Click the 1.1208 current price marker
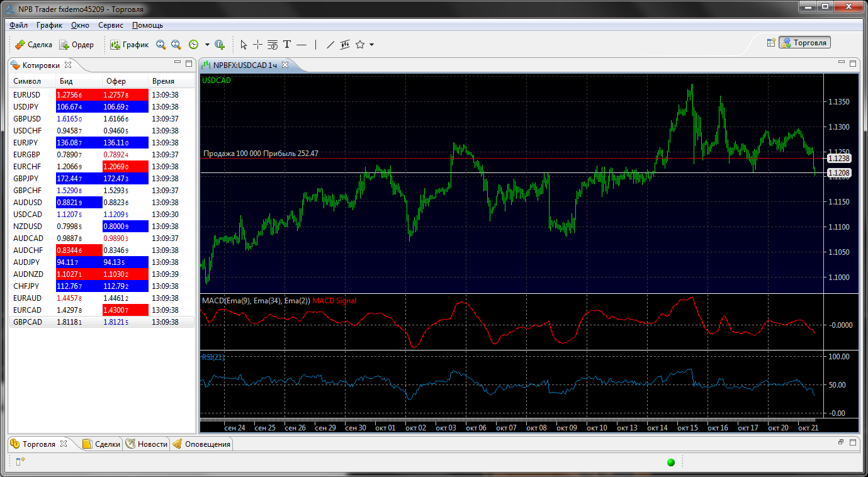 tap(838, 172)
